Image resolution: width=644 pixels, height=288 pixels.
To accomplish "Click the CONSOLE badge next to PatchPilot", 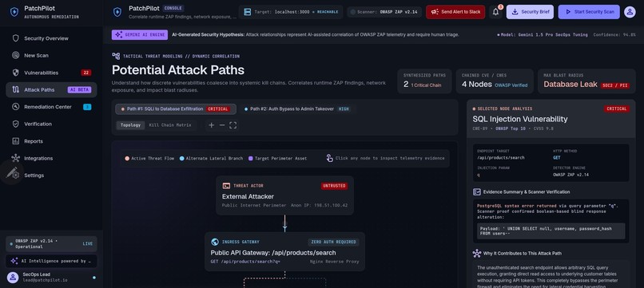I will (x=173, y=8).
